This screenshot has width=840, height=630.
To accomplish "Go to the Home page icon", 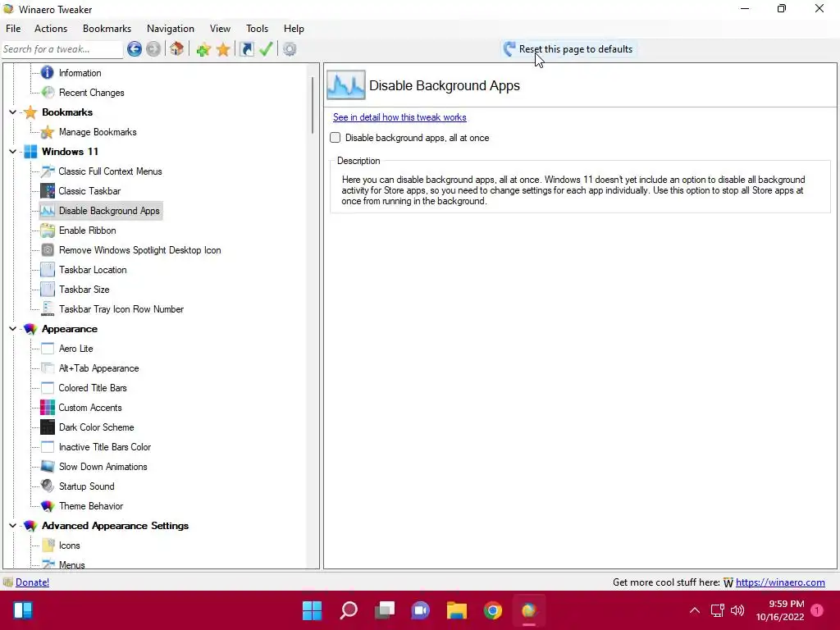I will pyautogui.click(x=177, y=49).
